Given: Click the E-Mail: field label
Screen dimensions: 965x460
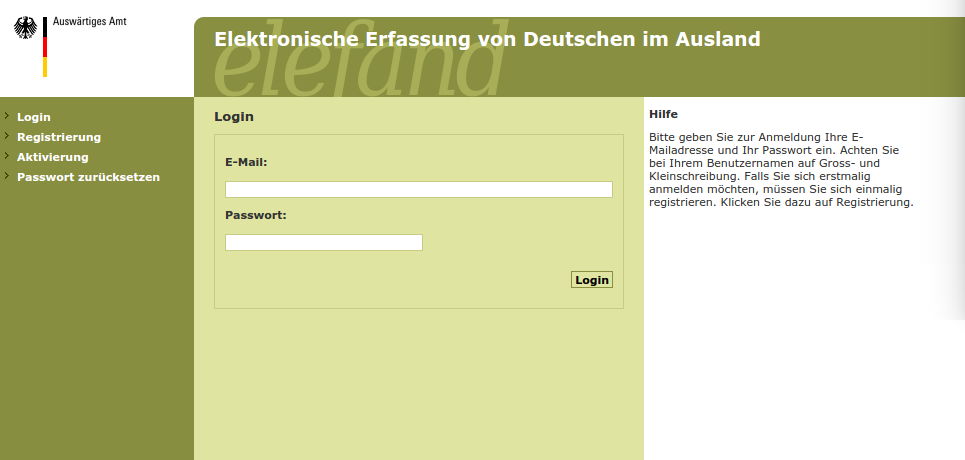Looking at the screenshot, I should 246,163.
